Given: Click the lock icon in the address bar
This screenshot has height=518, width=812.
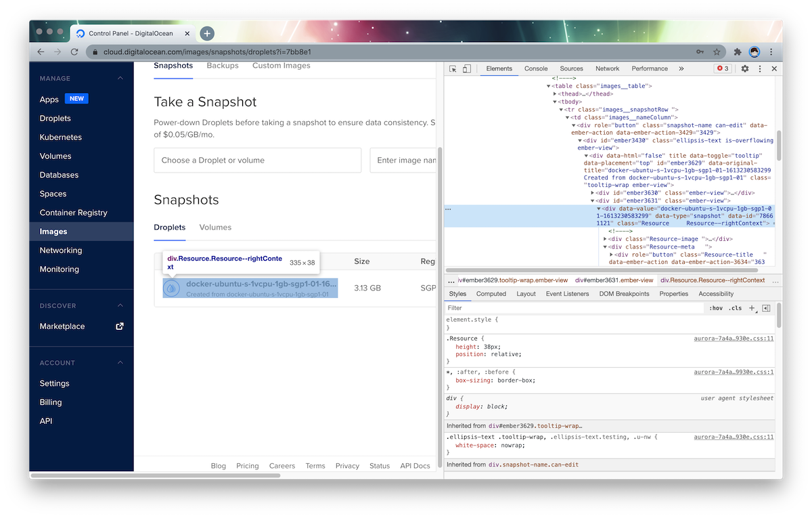Looking at the screenshot, I should pos(95,52).
